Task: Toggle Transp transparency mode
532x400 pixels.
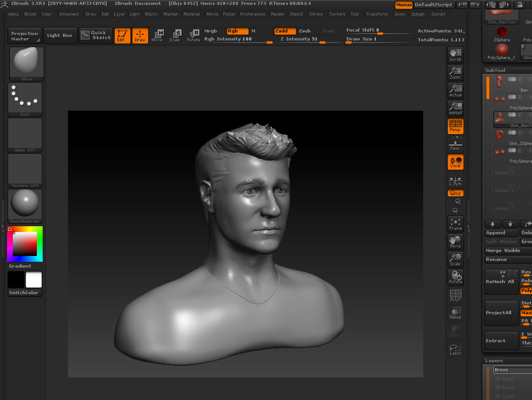Action: pyautogui.click(x=455, y=313)
